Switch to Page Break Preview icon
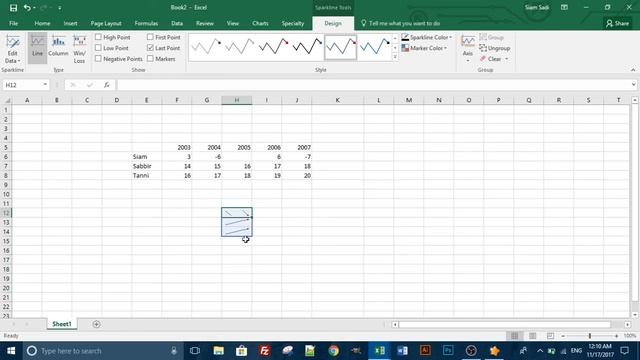 click(550, 336)
